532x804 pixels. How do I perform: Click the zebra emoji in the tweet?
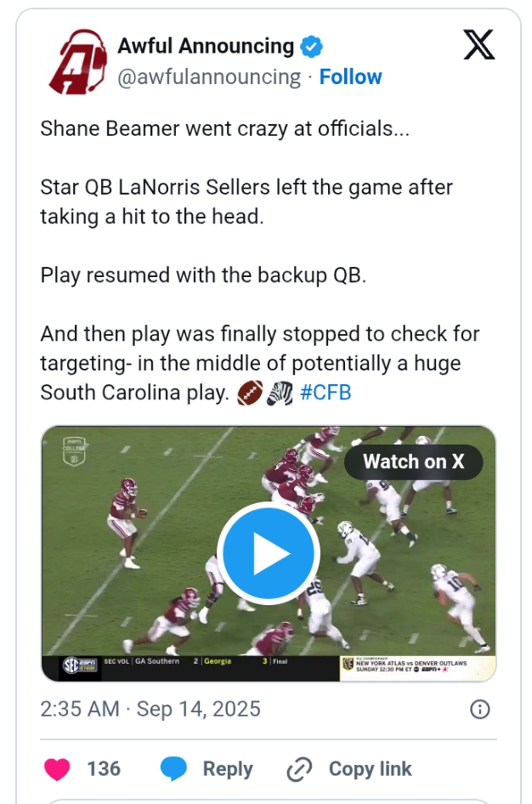point(280,393)
